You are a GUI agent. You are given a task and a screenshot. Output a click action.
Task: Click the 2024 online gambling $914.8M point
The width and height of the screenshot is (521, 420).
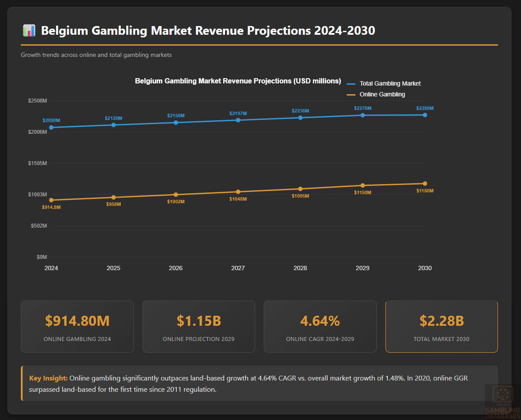(51, 200)
